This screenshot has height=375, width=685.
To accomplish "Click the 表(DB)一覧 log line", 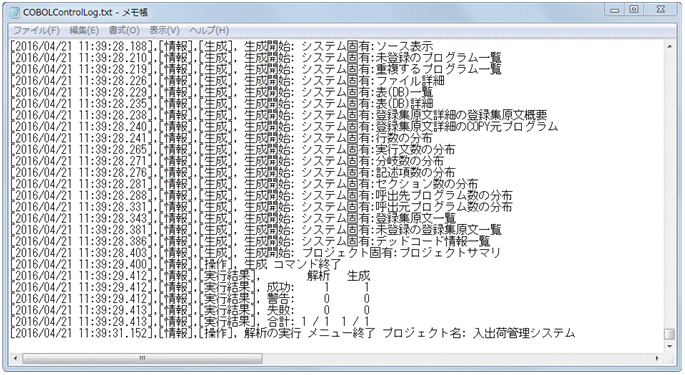I will click(221, 92).
